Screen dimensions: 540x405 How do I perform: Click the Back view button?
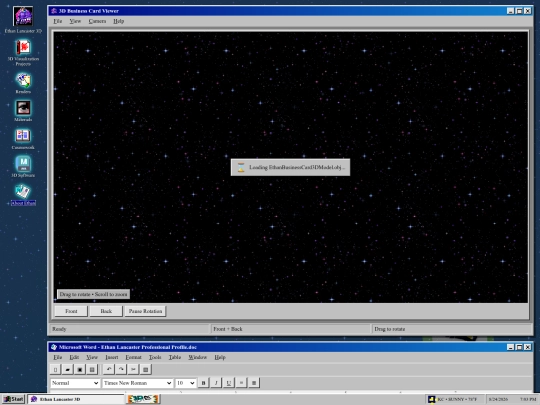click(x=106, y=311)
